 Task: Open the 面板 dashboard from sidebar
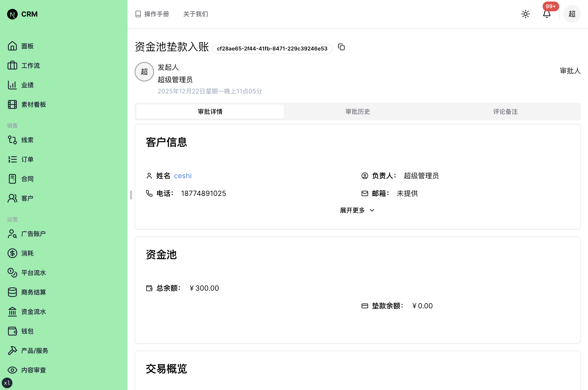tap(27, 46)
